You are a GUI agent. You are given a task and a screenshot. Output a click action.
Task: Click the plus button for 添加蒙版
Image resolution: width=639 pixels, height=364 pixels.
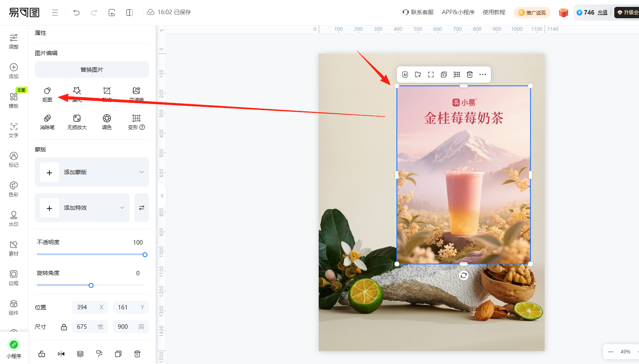click(x=49, y=172)
